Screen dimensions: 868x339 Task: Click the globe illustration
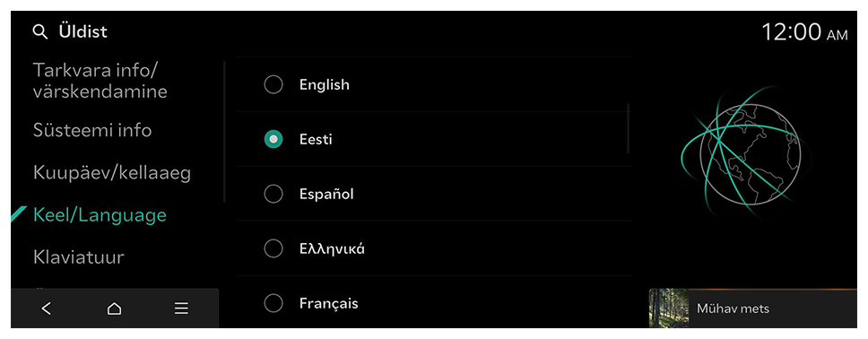click(x=740, y=153)
